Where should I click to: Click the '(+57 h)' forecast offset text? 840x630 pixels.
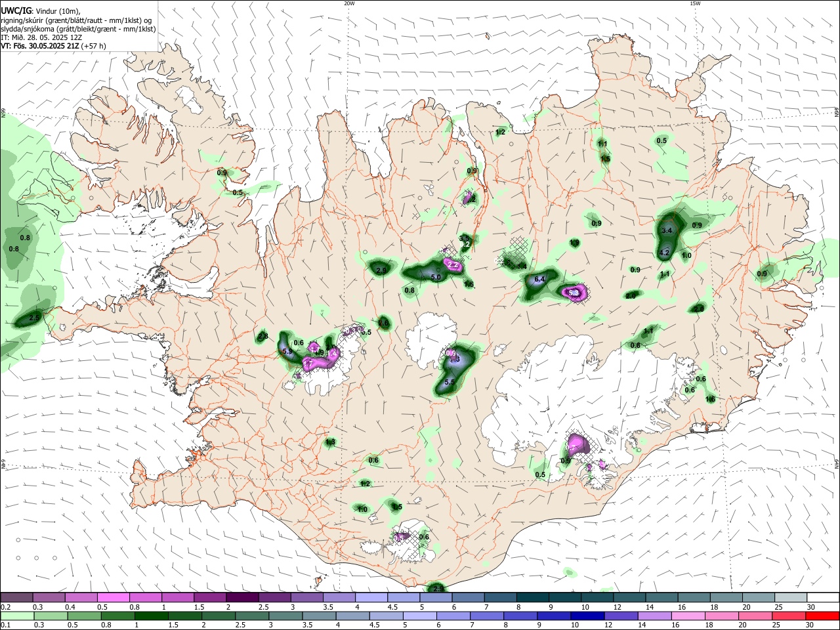(94, 46)
